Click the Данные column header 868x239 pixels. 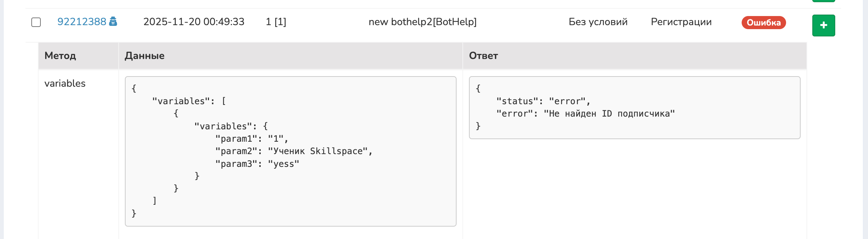click(145, 56)
